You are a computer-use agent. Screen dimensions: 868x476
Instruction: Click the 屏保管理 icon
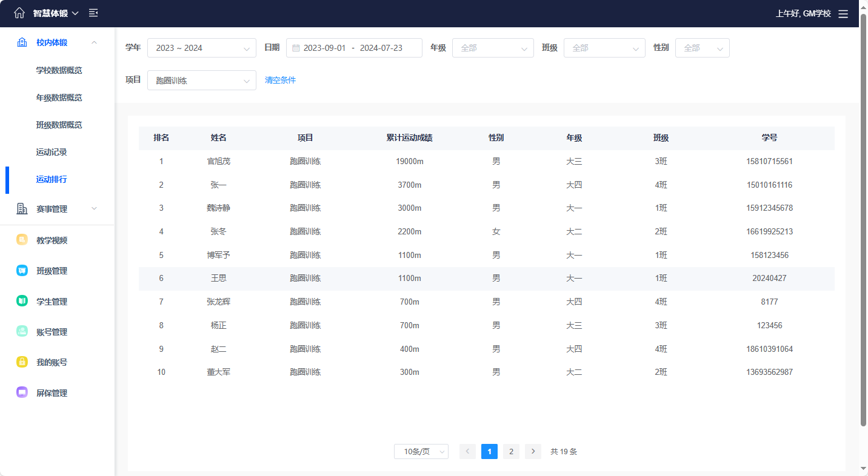coord(22,393)
